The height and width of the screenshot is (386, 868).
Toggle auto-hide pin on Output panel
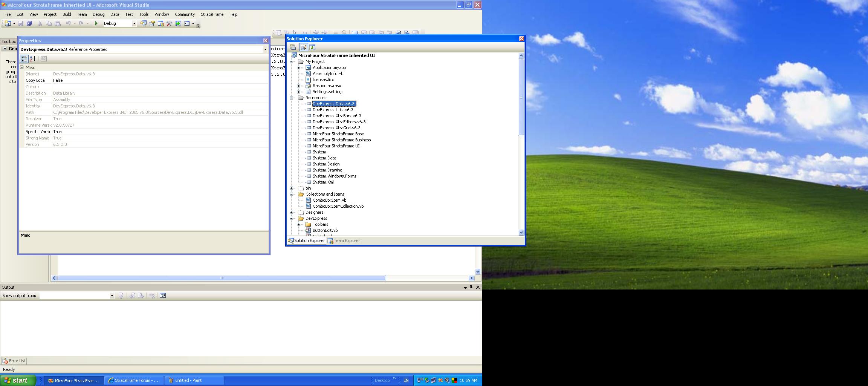(471, 287)
